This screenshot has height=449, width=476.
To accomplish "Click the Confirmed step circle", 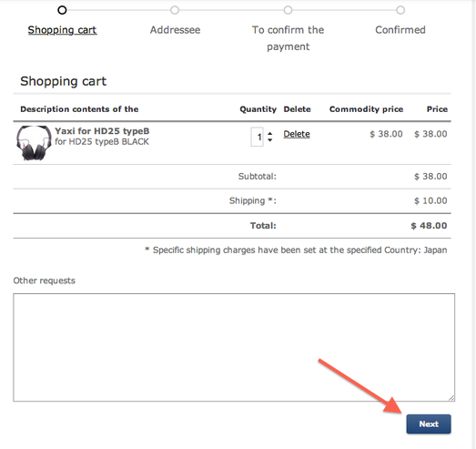I will 400,10.
